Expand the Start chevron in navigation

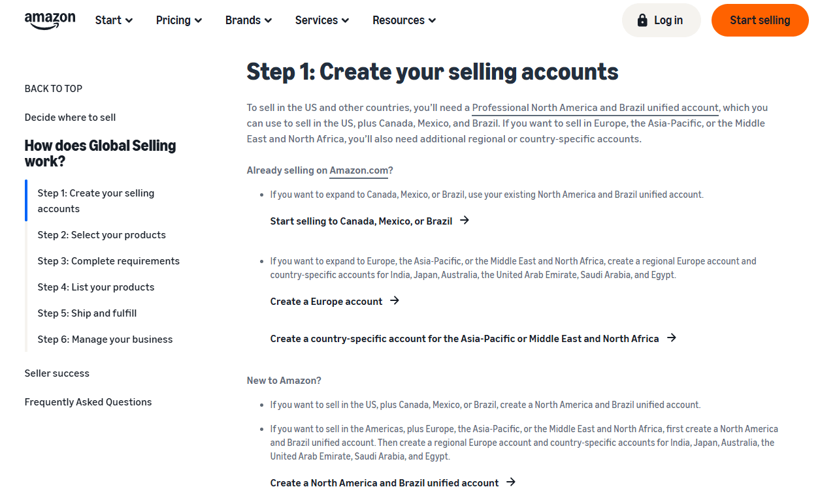[x=129, y=21]
